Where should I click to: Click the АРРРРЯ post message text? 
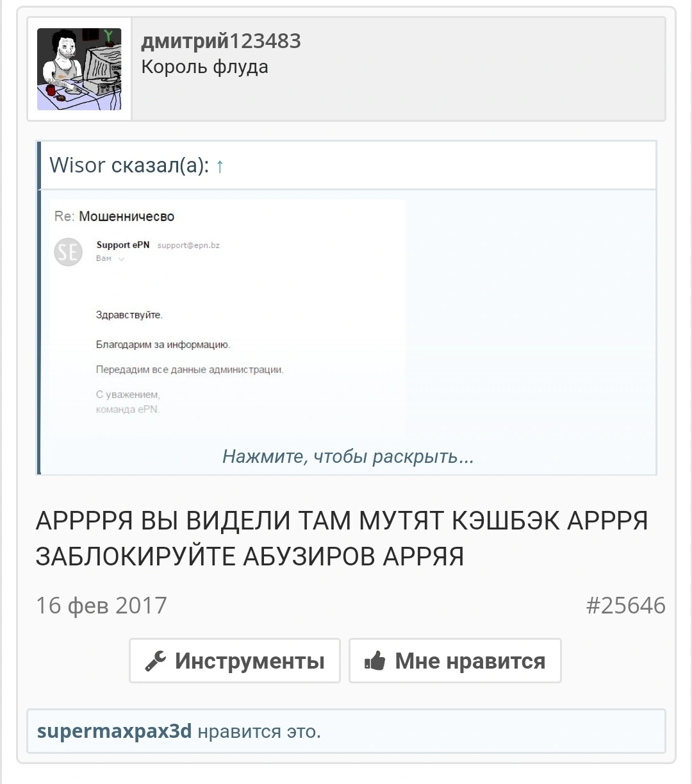[342, 538]
